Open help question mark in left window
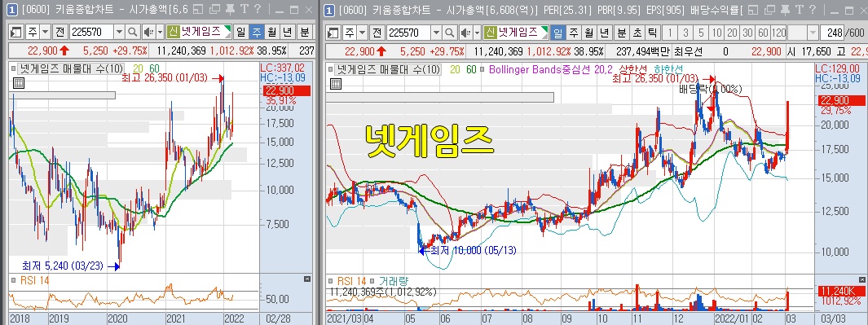The width and height of the screenshot is (868, 325). pos(257,10)
